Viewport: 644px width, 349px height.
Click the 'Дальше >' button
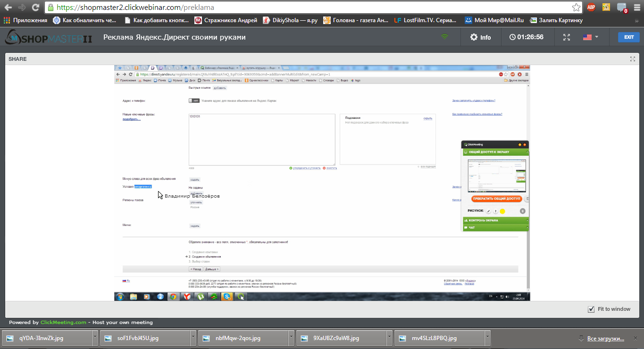coord(212,269)
